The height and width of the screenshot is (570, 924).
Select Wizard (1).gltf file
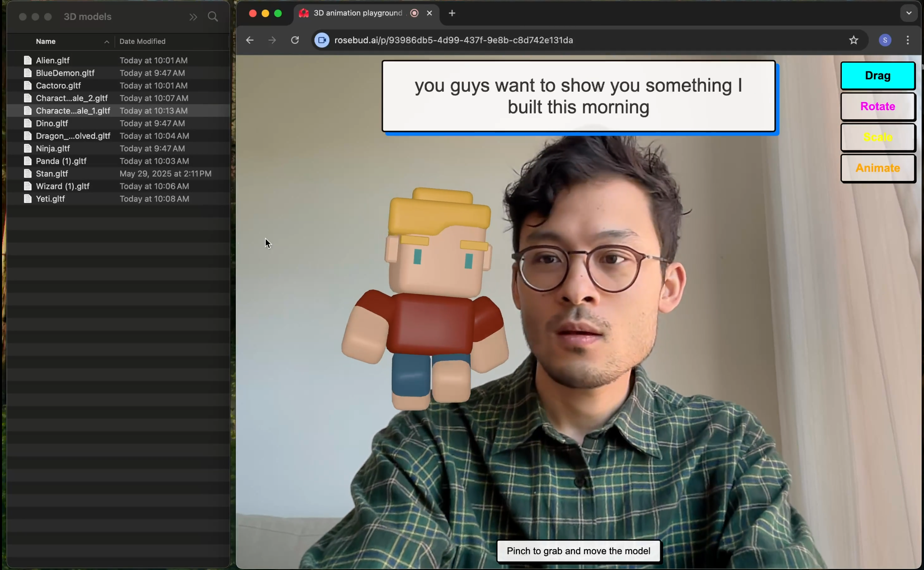pos(118,186)
